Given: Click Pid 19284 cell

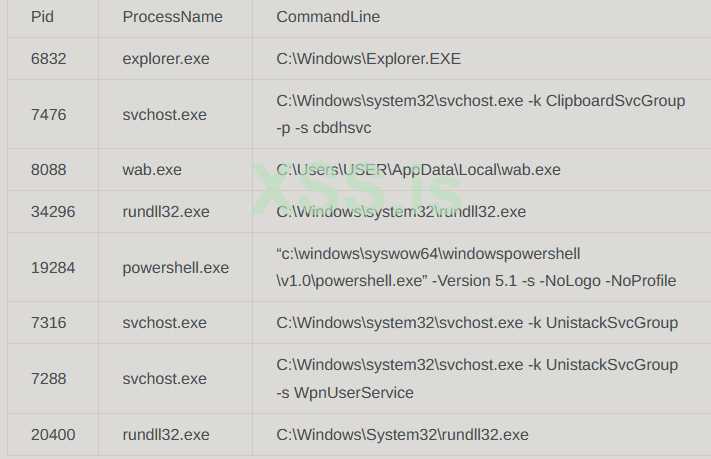Looking at the screenshot, I should (53, 268).
